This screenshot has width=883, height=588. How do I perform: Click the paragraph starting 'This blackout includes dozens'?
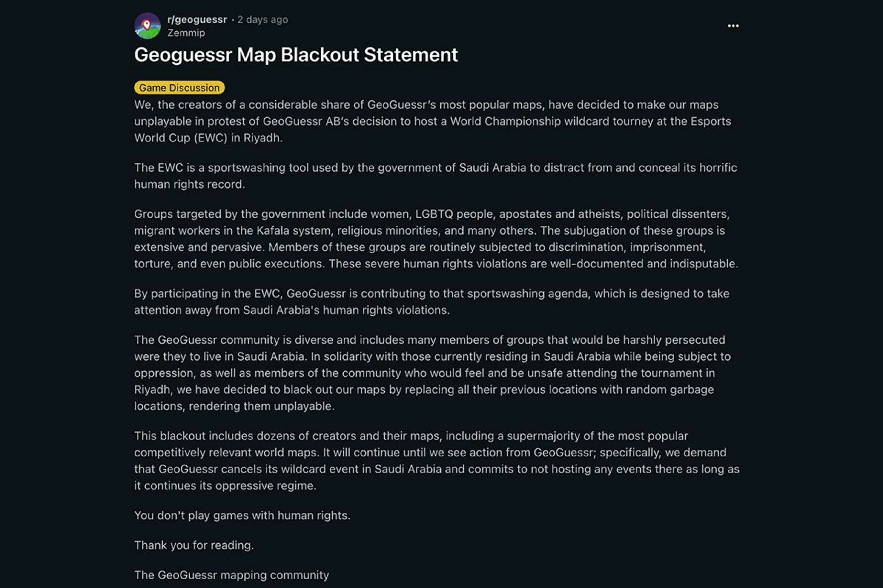[x=437, y=461]
